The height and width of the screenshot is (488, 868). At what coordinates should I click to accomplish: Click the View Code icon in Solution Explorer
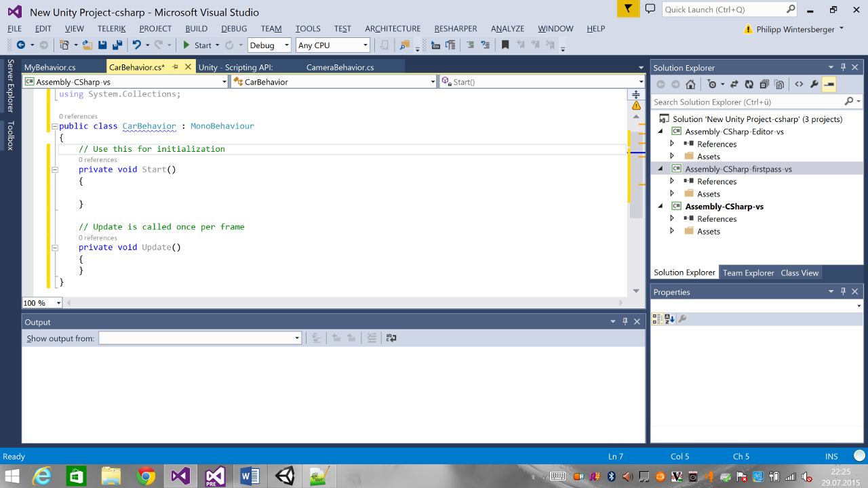tap(799, 84)
